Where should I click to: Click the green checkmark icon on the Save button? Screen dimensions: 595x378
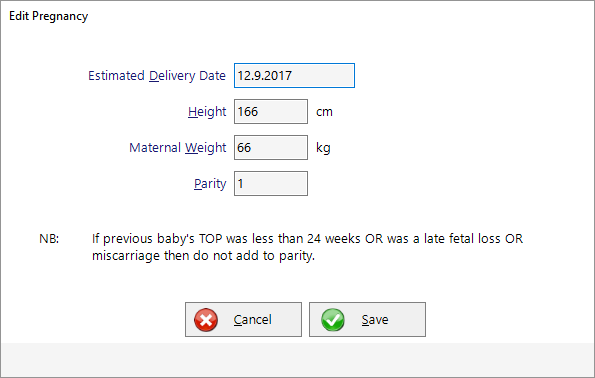[x=333, y=320]
